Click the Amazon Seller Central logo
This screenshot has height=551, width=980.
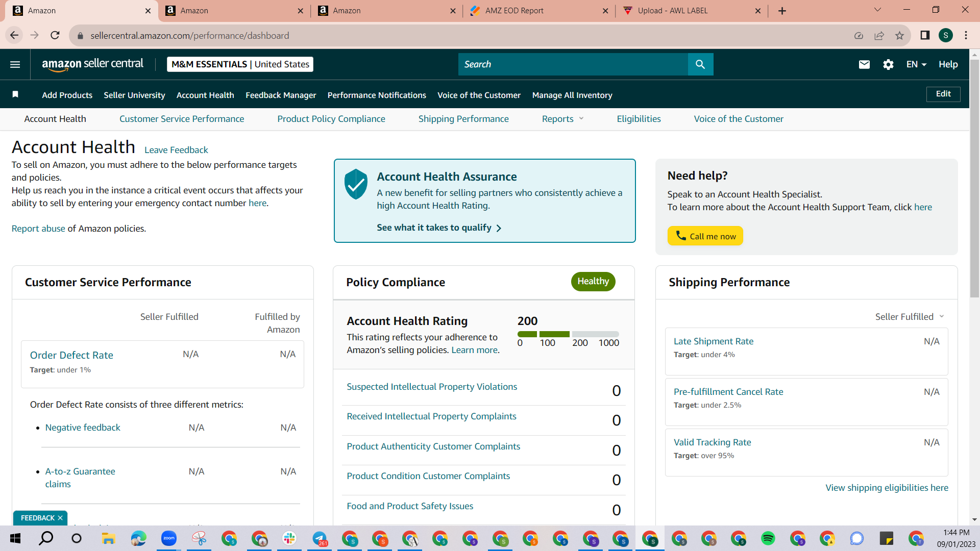92,64
